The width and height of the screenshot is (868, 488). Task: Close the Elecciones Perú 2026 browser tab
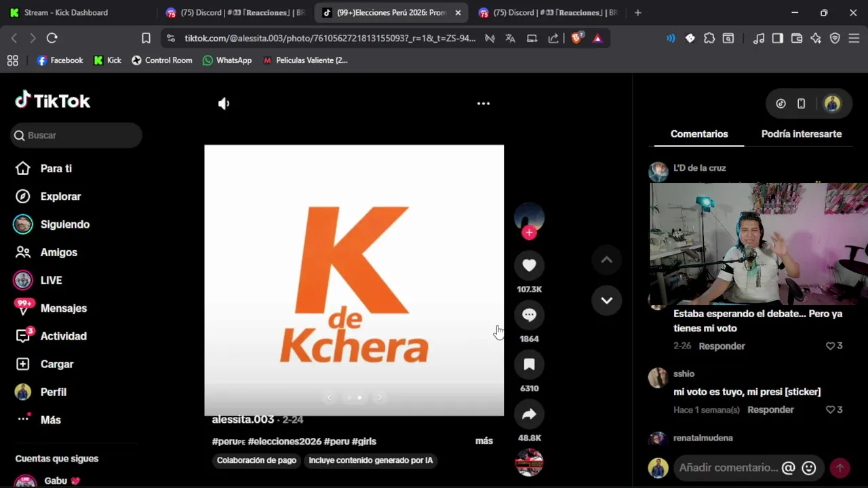(458, 13)
